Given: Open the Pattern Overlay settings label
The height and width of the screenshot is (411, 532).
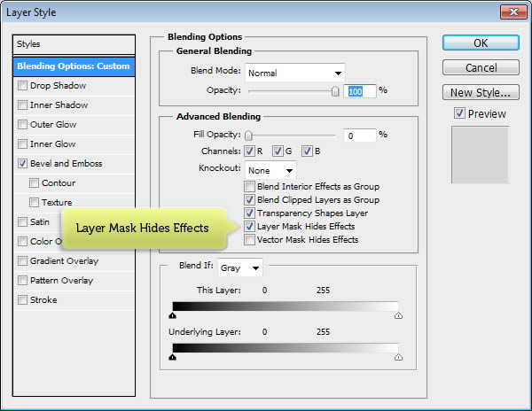Looking at the screenshot, I should 61,280.
